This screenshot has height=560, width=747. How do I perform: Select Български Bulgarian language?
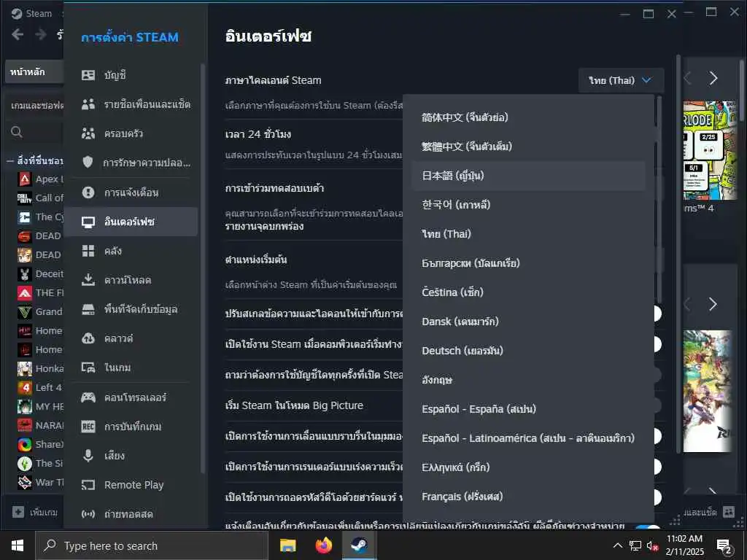tap(528, 262)
